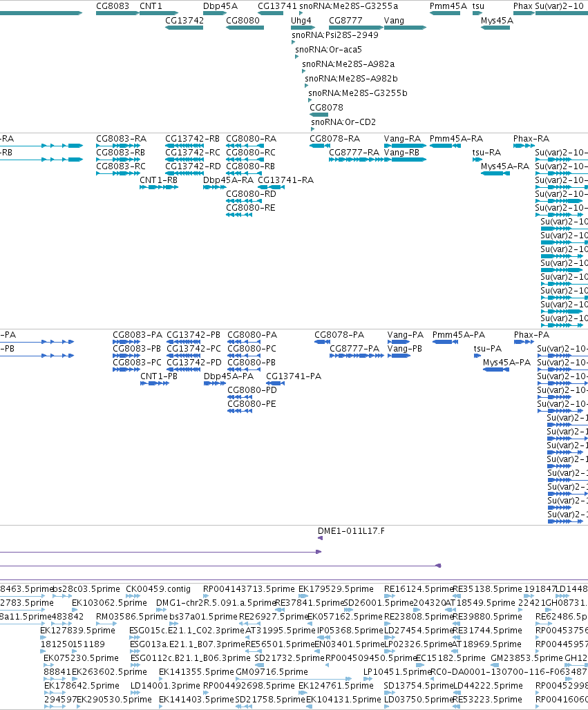The image size is (588, 710).
Task: Click the CG8078-PA protein label
Action: coord(339,334)
